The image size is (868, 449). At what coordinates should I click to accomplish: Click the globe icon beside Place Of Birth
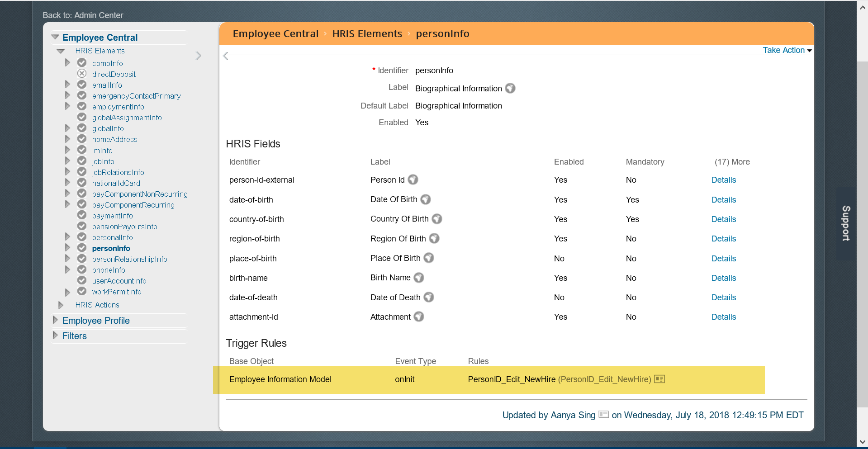429,258
